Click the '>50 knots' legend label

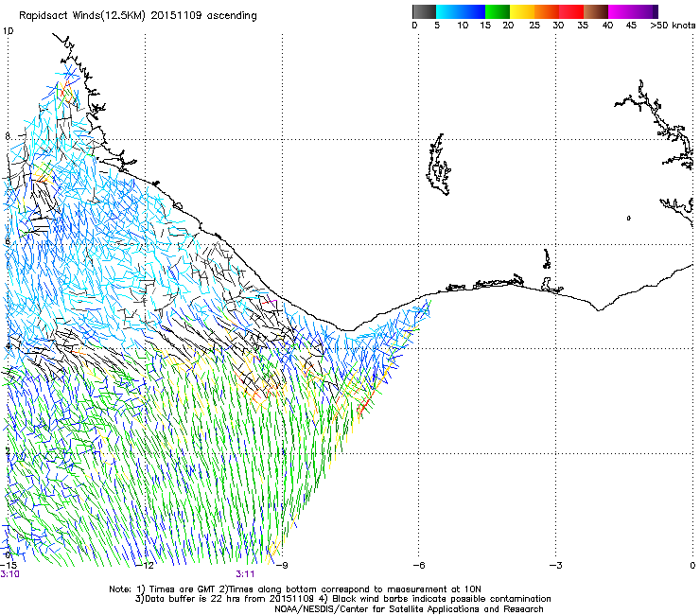pos(673,26)
